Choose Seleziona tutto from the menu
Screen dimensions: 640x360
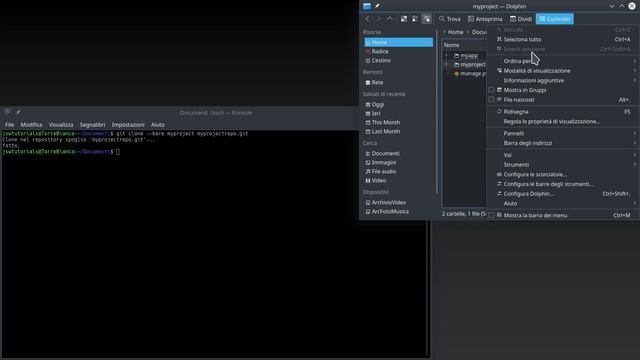click(x=563, y=39)
